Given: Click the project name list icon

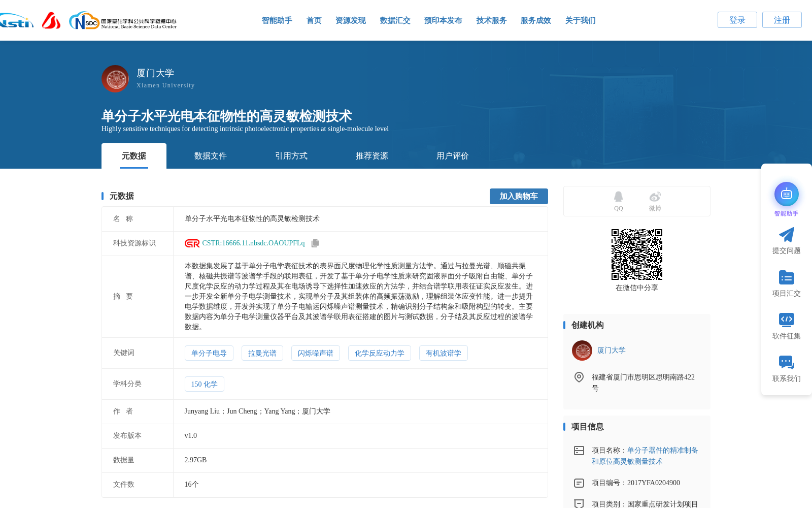Looking at the screenshot, I should (579, 451).
